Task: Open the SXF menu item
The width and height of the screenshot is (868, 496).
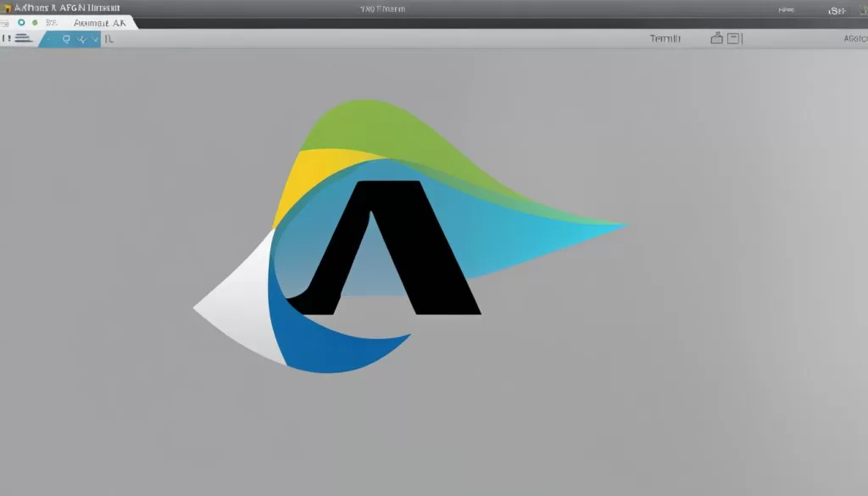Action: point(51,23)
